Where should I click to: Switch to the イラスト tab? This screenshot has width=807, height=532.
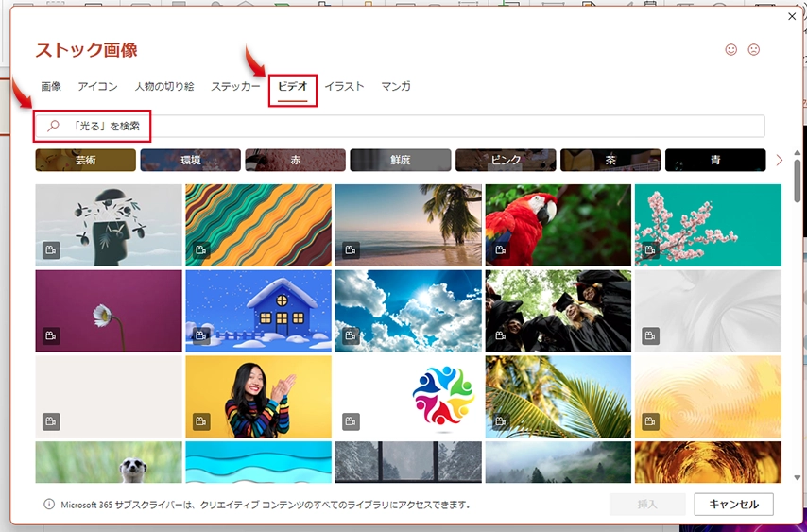pos(344,86)
